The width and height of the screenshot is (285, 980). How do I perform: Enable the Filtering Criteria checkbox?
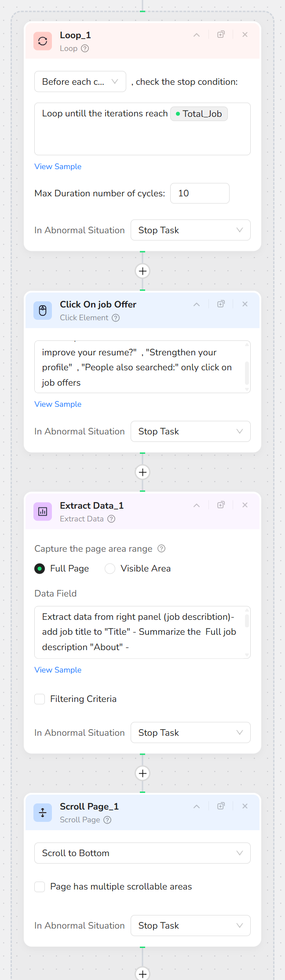click(x=40, y=699)
